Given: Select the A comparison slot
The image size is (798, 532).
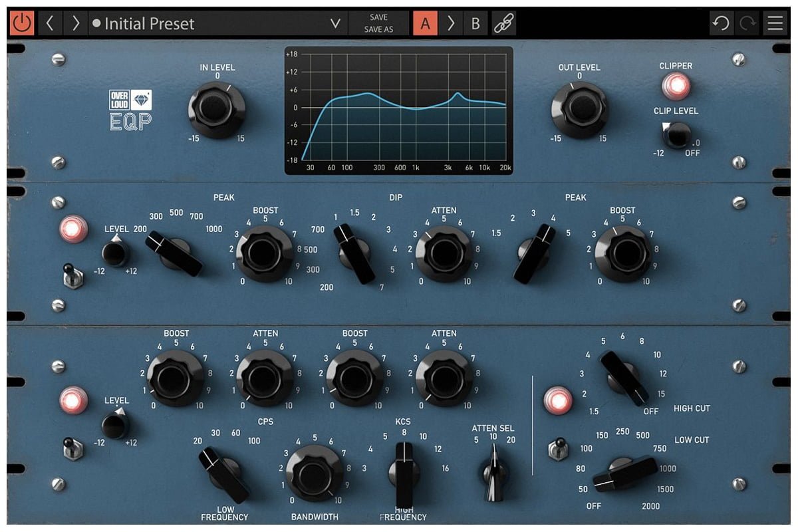Looking at the screenshot, I should (x=425, y=23).
